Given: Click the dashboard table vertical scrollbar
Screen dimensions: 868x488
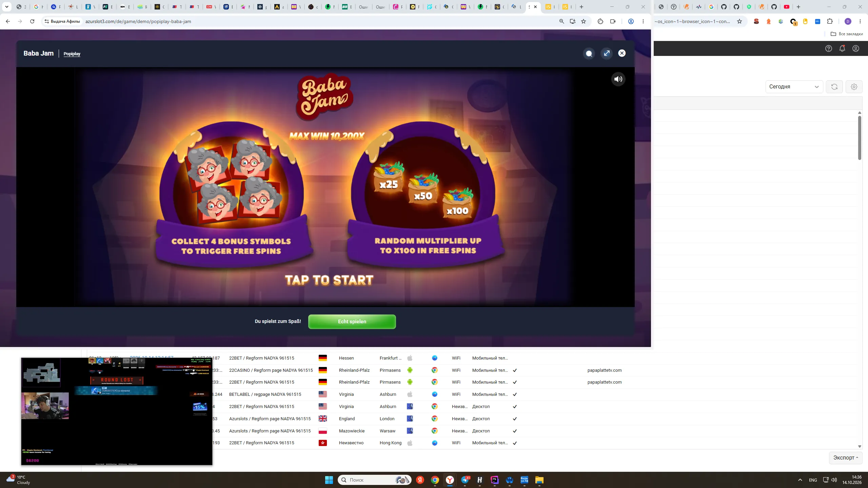Looking at the screenshot, I should 860,138.
